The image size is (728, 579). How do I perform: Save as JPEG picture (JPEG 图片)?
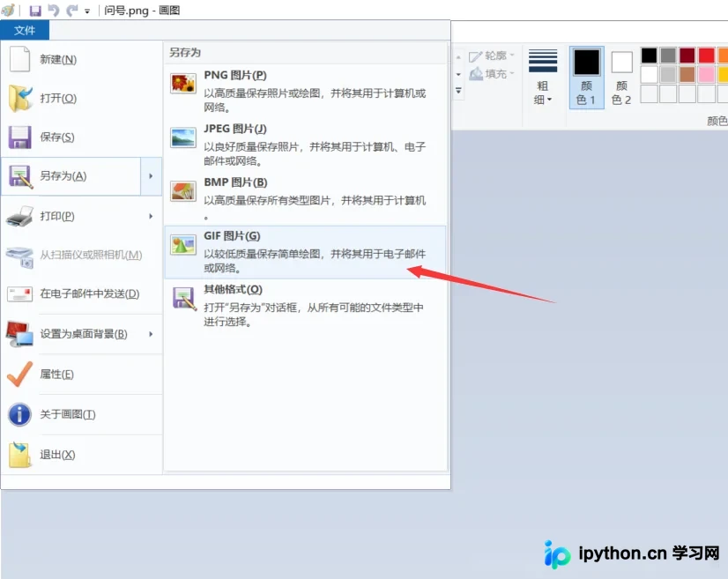[305, 145]
